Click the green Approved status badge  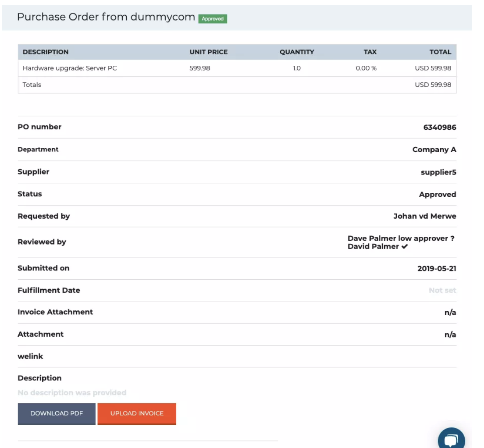tap(213, 19)
